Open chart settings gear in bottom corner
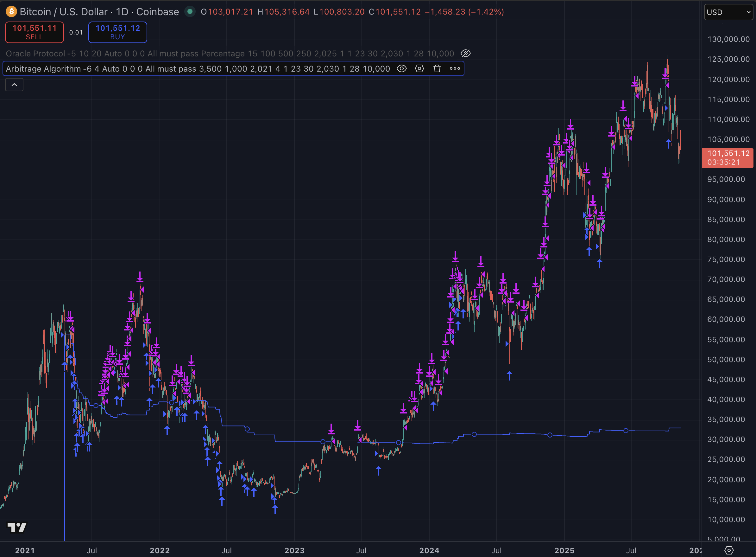The image size is (756, 557). coord(729,550)
